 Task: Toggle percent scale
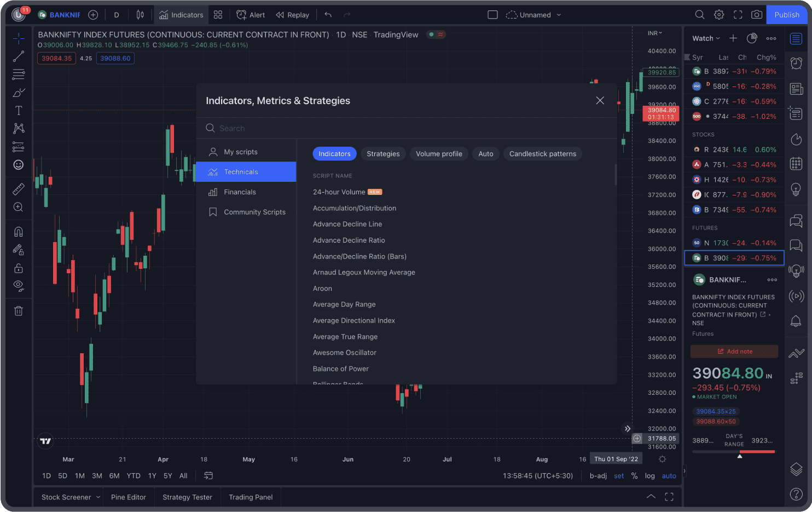[634, 476]
